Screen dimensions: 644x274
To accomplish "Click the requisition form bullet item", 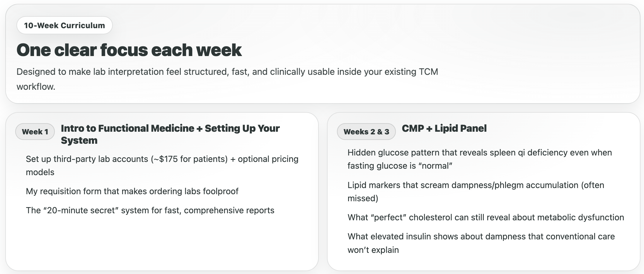I will [132, 191].
